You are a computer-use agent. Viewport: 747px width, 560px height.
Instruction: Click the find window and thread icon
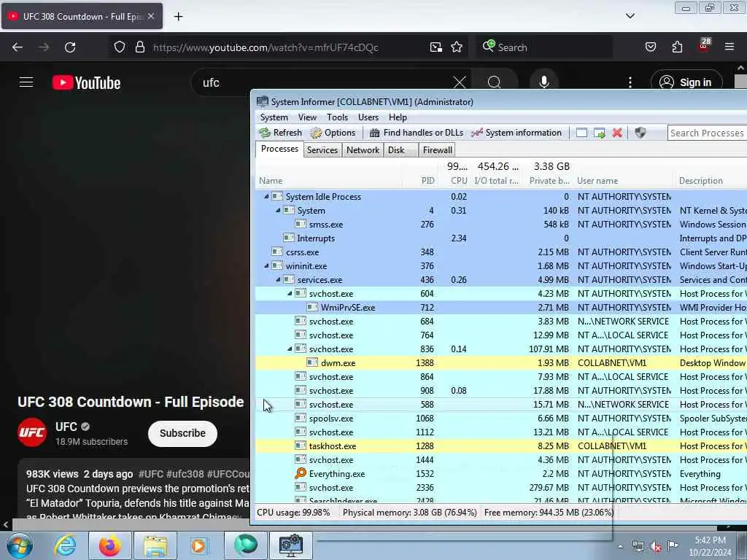pos(600,133)
